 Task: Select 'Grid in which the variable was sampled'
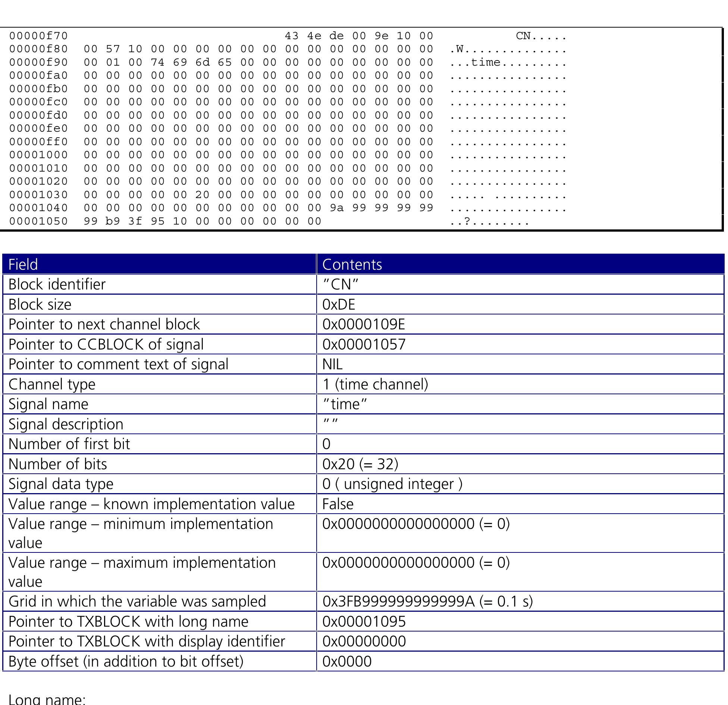click(x=159, y=601)
